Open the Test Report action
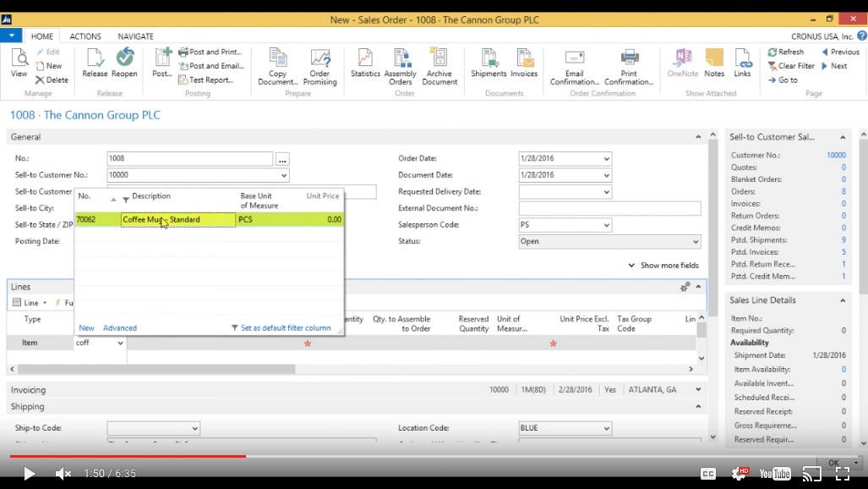The height and width of the screenshot is (489, 868). 206,80
